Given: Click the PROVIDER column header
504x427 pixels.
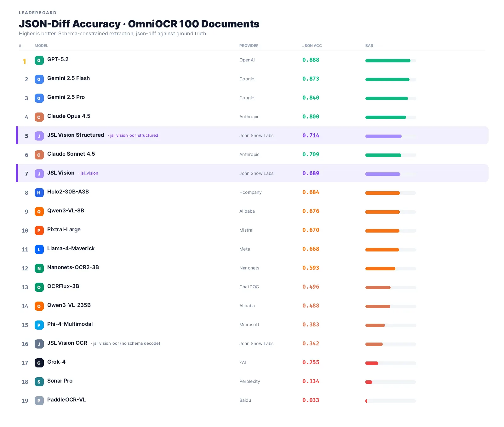Looking at the screenshot, I should (x=249, y=46).
